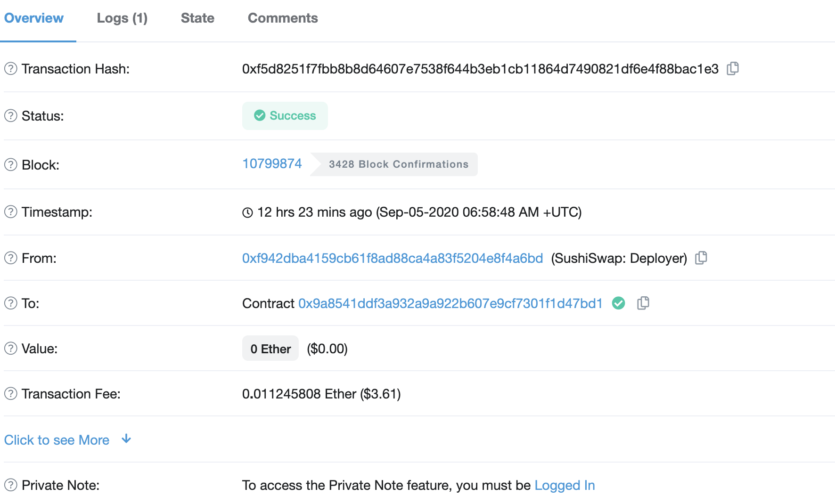
Task: Click the help icon beside Value
Action: click(x=11, y=349)
